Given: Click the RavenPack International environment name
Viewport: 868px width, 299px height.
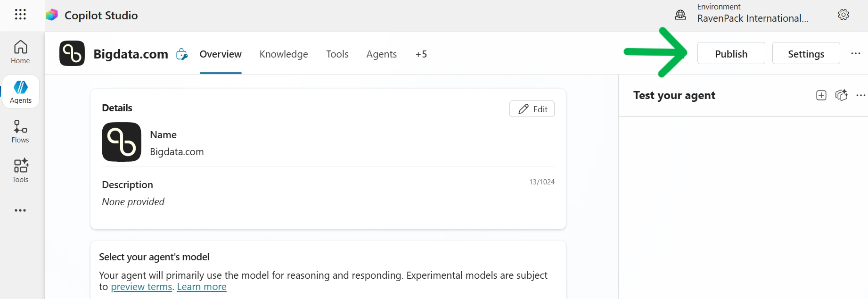Looking at the screenshot, I should (753, 18).
